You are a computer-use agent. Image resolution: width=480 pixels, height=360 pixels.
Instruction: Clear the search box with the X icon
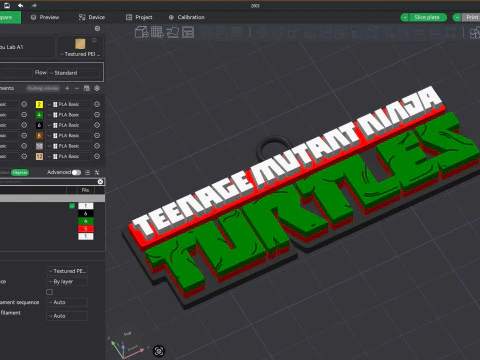tap(100, 182)
